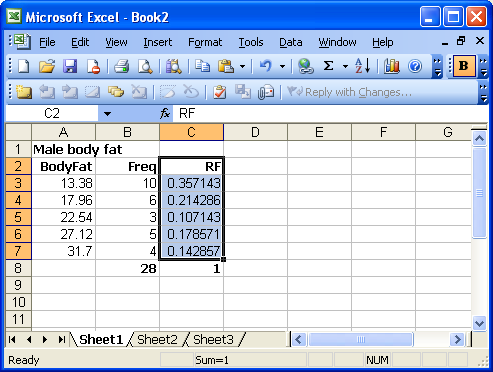Click the Reply with Changes button

350,92
